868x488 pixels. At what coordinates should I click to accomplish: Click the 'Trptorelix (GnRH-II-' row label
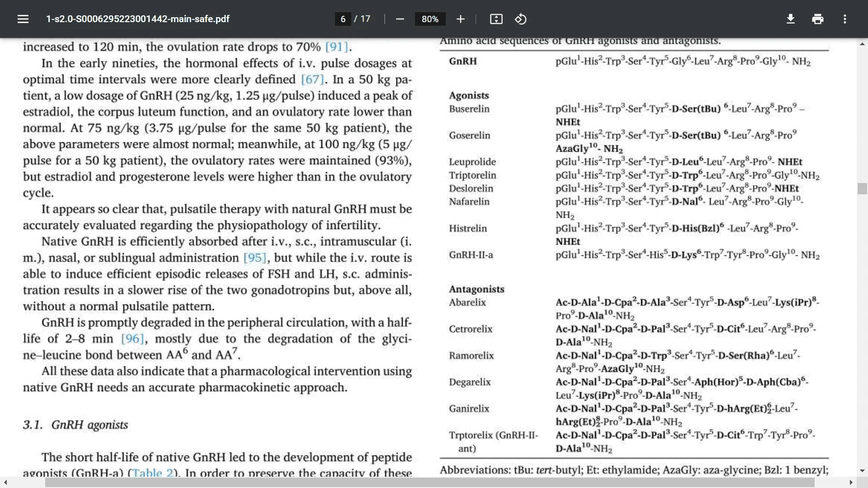point(494,435)
